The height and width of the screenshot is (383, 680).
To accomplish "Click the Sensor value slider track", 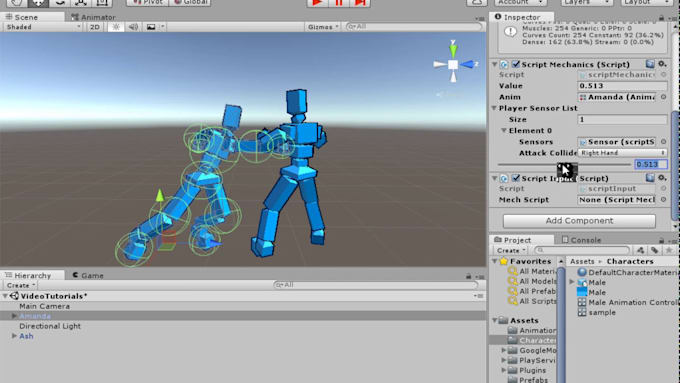I will [x=564, y=164].
